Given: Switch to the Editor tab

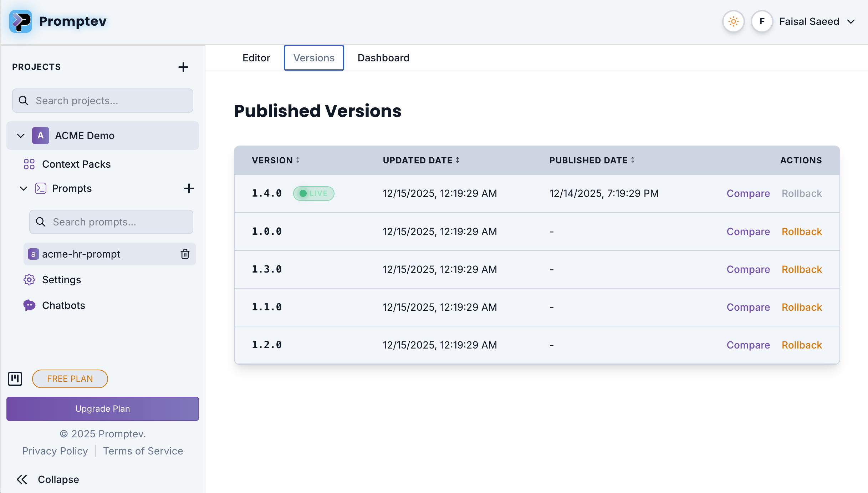Looking at the screenshot, I should click(x=256, y=58).
